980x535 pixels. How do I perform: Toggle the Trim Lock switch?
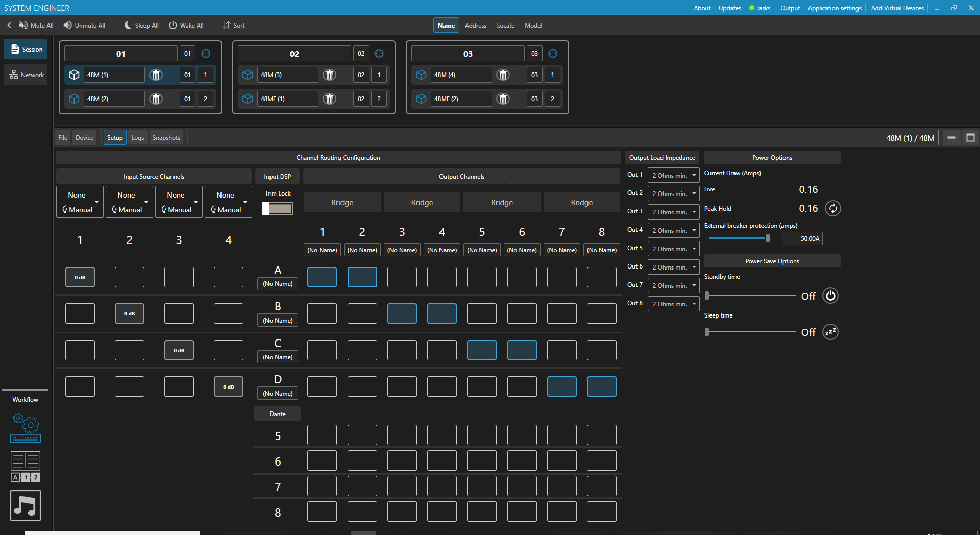pyautogui.click(x=278, y=208)
